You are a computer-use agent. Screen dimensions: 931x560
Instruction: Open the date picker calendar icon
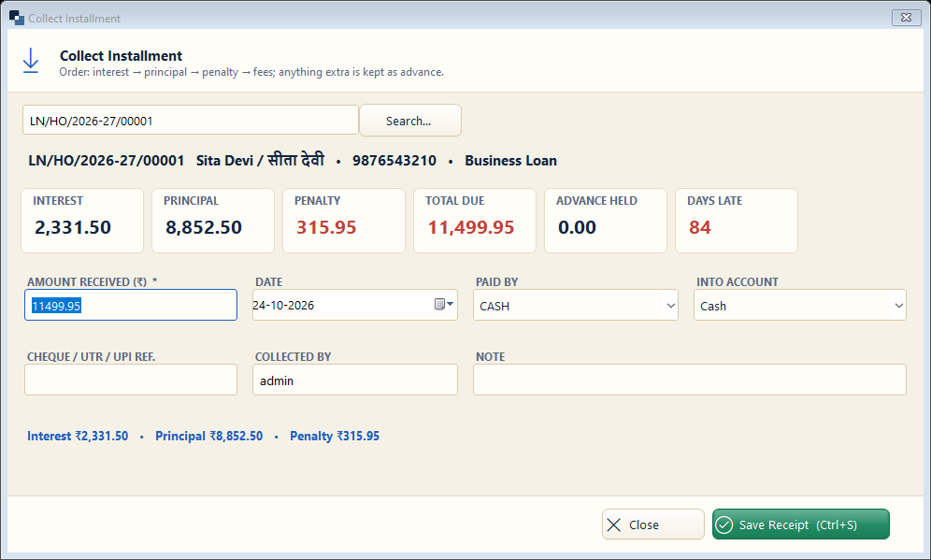point(443,305)
